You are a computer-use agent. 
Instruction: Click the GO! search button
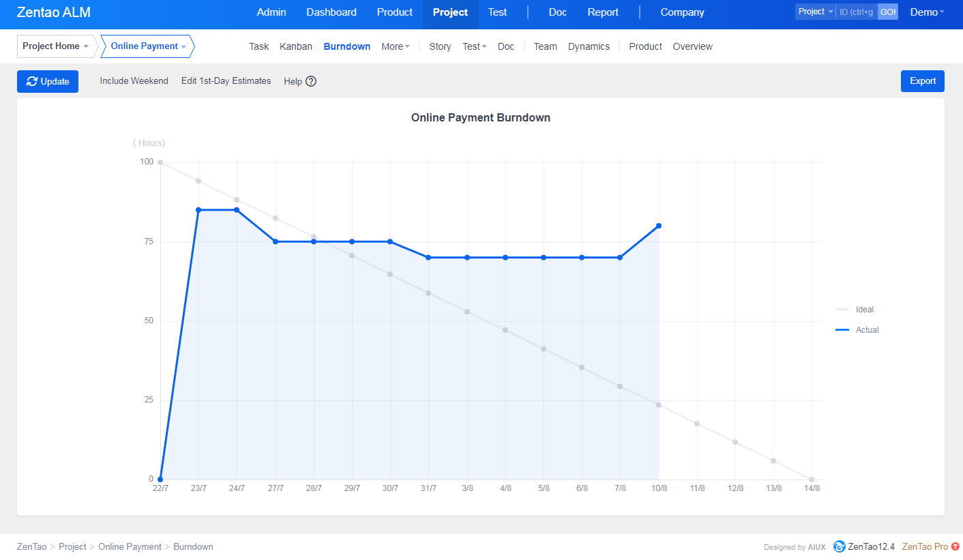coord(887,12)
